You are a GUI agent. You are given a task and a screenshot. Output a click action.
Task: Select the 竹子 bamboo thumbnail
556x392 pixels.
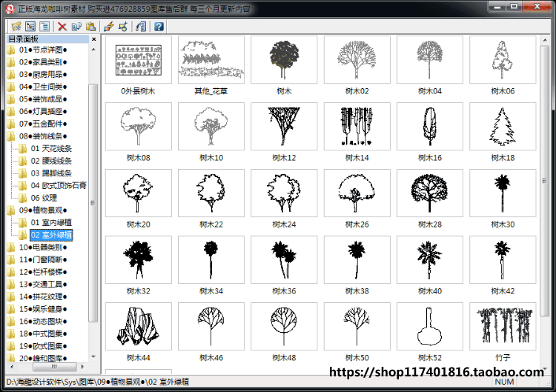(503, 327)
